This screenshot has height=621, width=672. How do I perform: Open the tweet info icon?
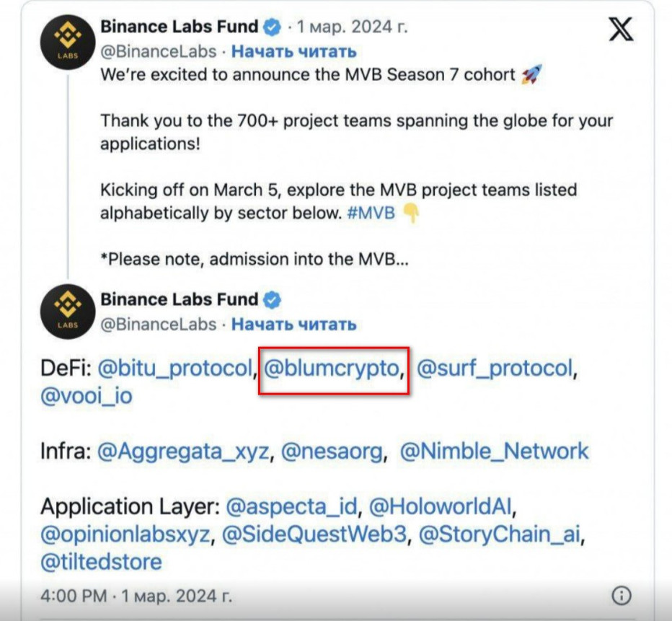tap(622, 596)
